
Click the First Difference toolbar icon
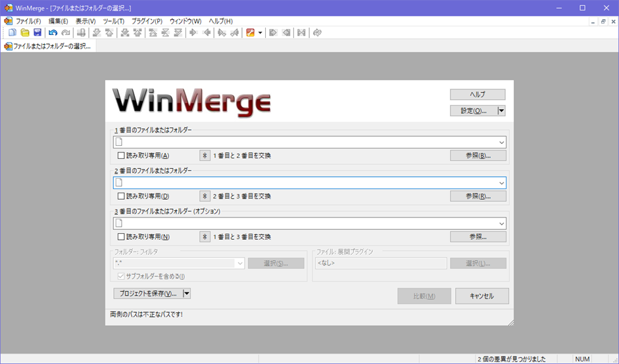coord(153,33)
